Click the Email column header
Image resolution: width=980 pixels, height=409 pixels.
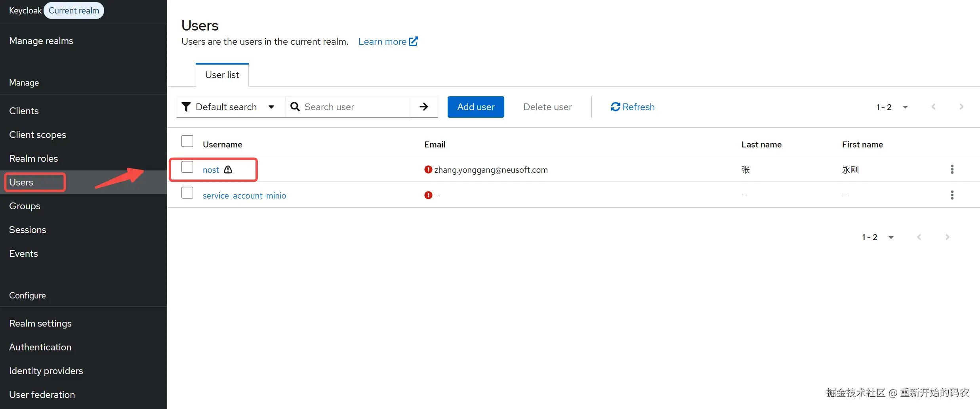[435, 145]
